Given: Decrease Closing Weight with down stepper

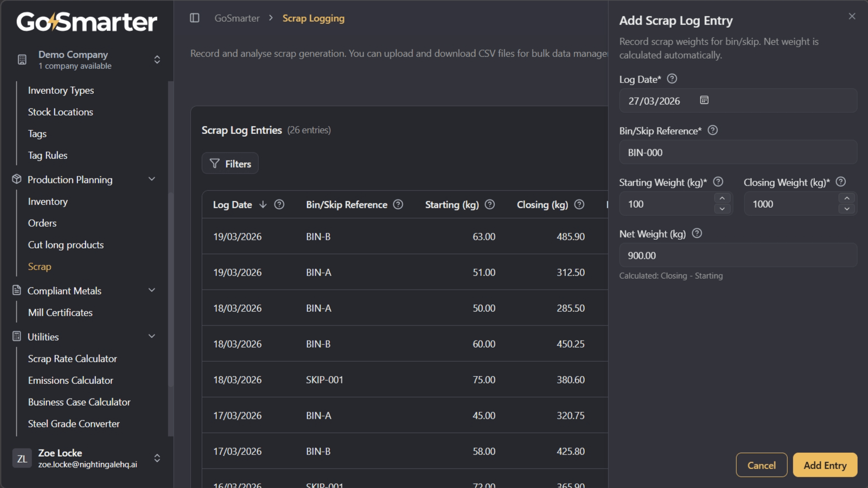Looking at the screenshot, I should pyautogui.click(x=847, y=209).
